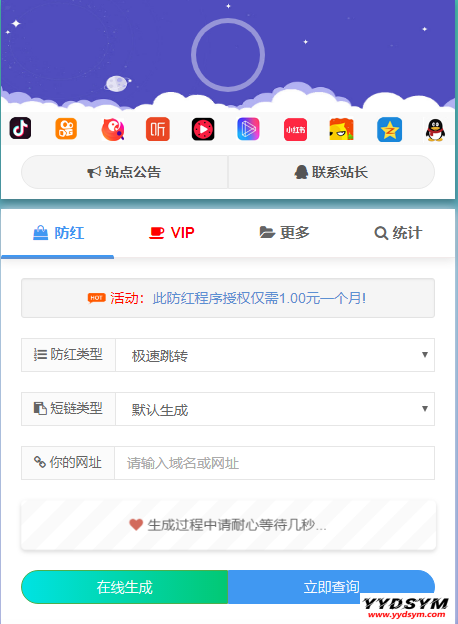This screenshot has height=624, width=458.
Task: Click the coffee cup icon on VIP tab
Action: 156,233
